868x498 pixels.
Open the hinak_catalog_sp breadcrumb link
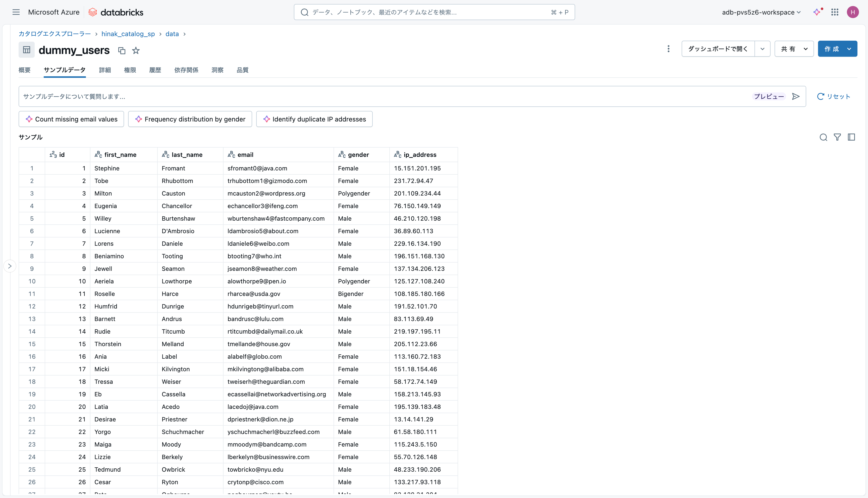tap(128, 34)
